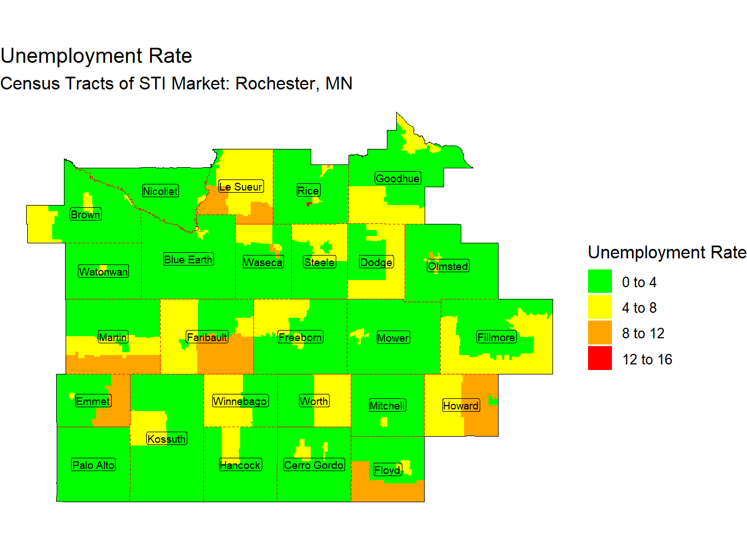The height and width of the screenshot is (560, 747).
Task: Click the Unemployment Rate legend title
Action: (666, 252)
